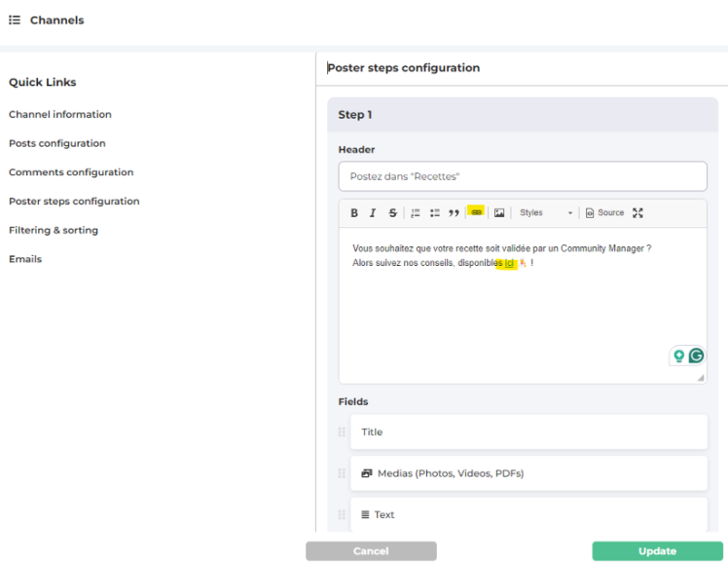Image resolution: width=728 pixels, height=562 pixels.
Task: Open Comments configuration quick link
Action: tap(71, 172)
